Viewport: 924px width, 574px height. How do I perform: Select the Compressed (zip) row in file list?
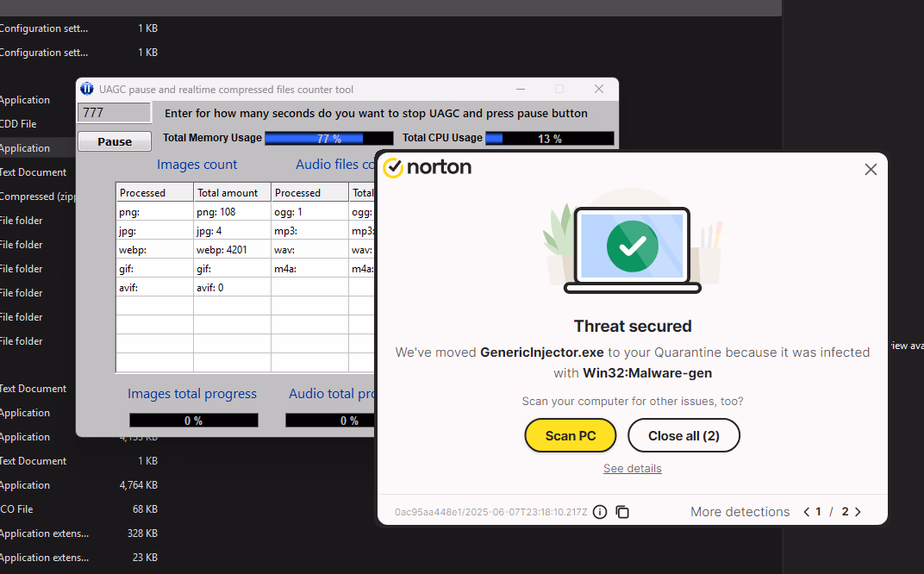coord(38,197)
